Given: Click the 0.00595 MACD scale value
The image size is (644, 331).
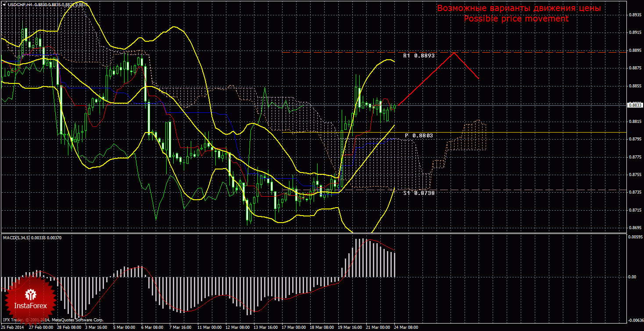Looking at the screenshot, I should pos(635,237).
